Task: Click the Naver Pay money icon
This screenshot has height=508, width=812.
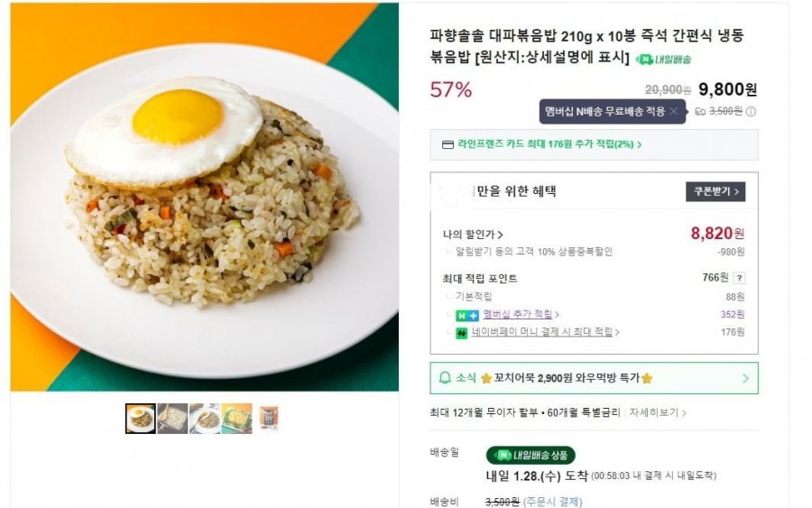Action: 461,332
